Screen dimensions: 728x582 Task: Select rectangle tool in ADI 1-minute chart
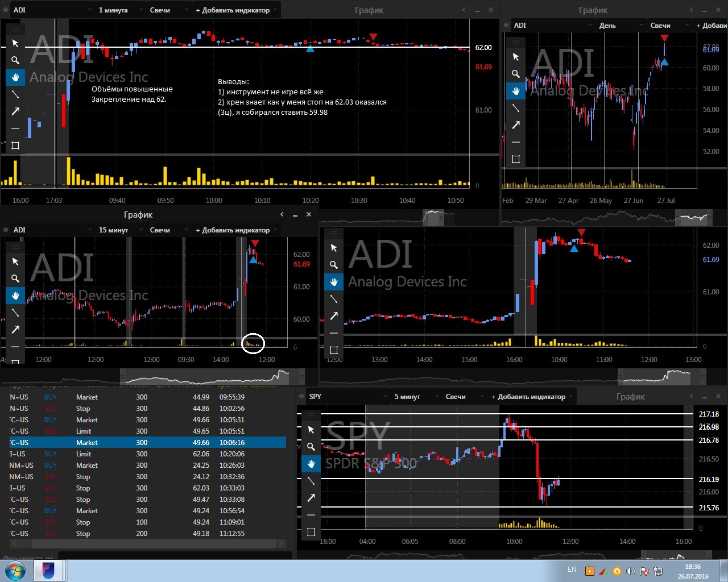click(x=15, y=145)
